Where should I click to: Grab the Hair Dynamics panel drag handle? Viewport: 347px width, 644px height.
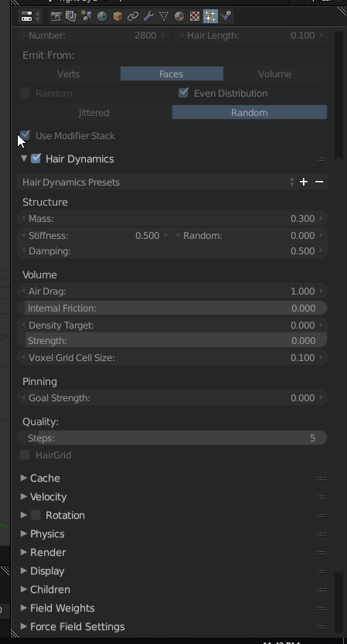(321, 159)
